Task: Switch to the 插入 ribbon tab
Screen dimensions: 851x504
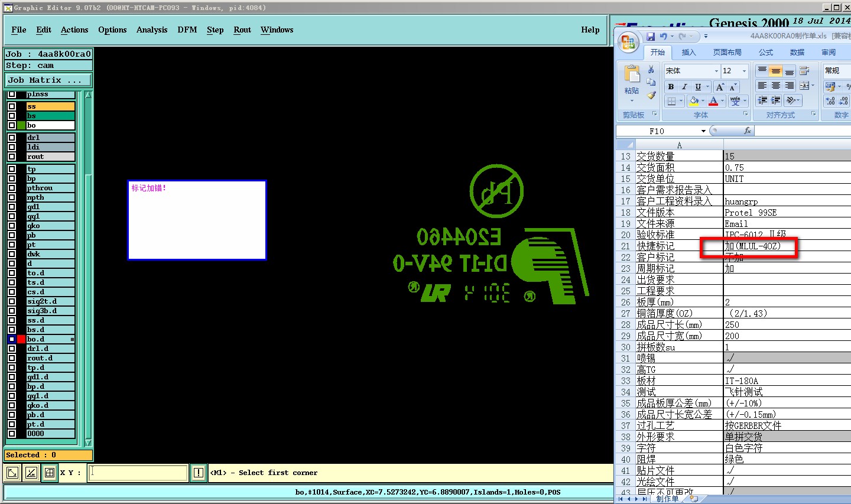Action: (x=689, y=53)
